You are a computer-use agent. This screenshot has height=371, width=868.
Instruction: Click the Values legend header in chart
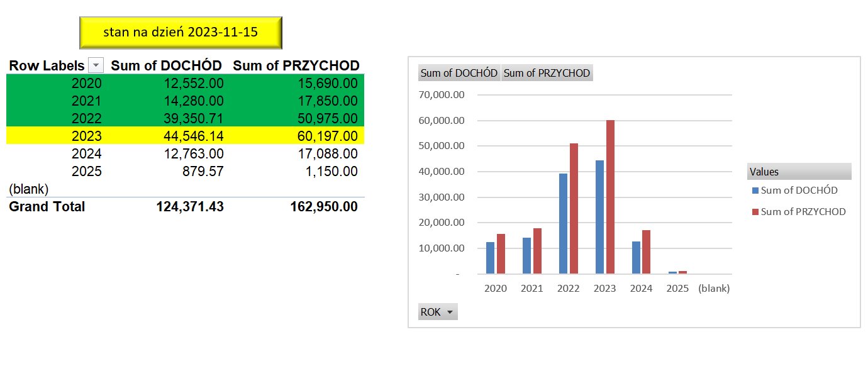click(x=799, y=172)
